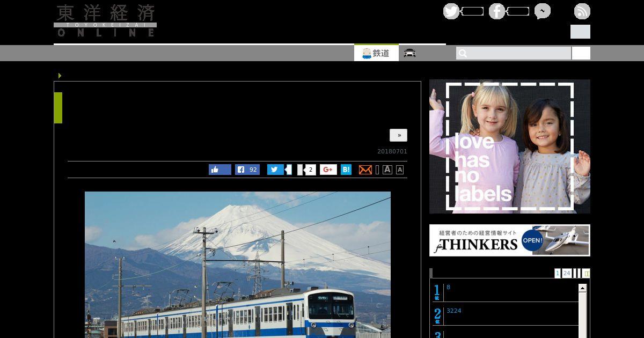
Task: Go to next page with » button
Action: pyautogui.click(x=398, y=135)
